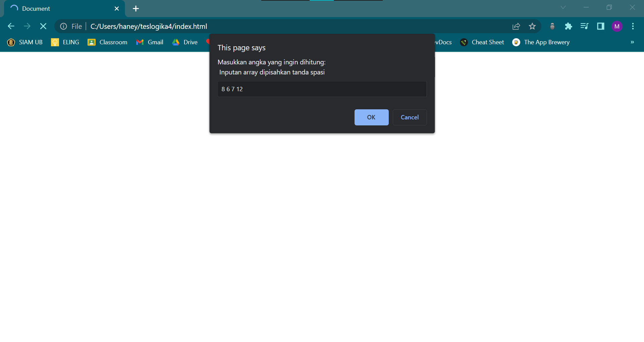Open The App Brewery bookmark

[x=541, y=42]
